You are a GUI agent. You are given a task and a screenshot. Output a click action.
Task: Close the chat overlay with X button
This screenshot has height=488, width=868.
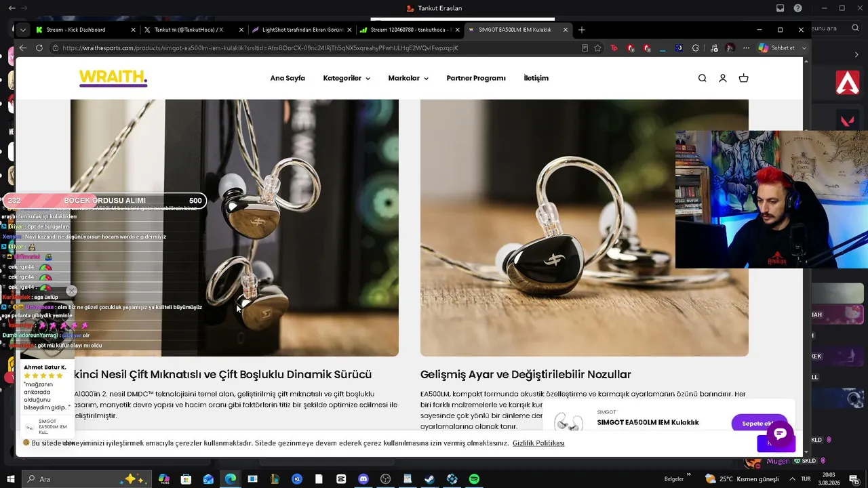click(71, 291)
